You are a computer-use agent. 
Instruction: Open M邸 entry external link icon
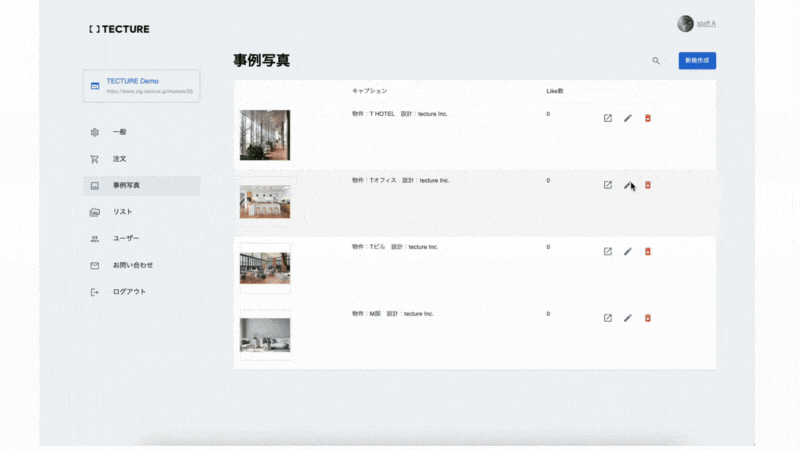click(607, 318)
